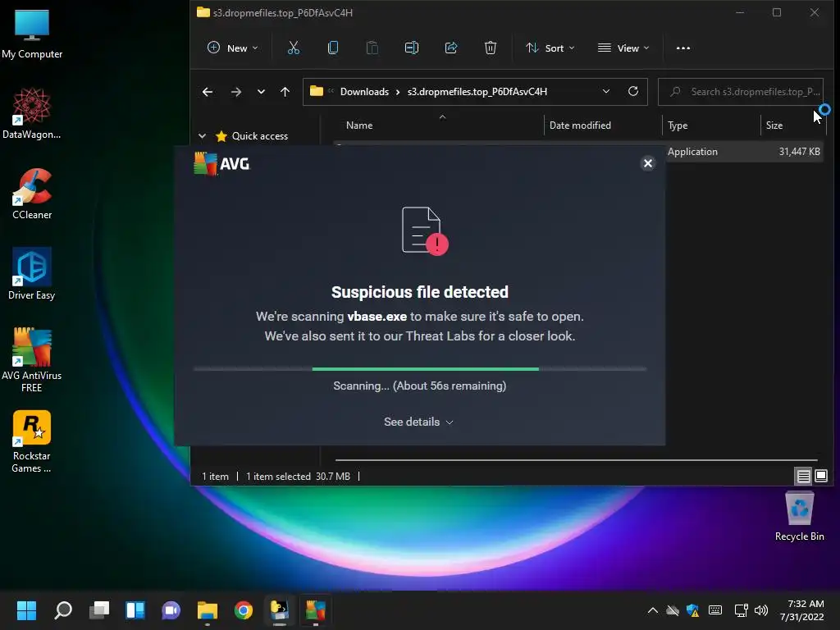Click the Paste clipboard icon
Screen dimensions: 840x630
372,48
